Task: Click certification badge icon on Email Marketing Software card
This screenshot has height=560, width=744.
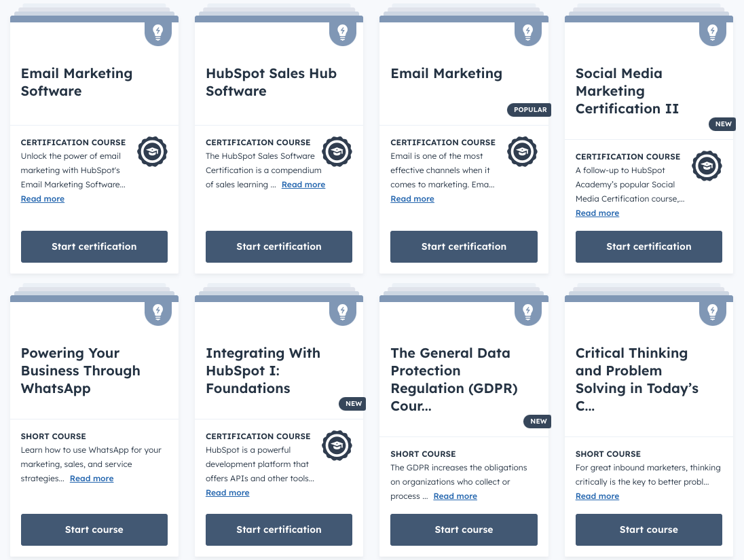Action: (152, 152)
